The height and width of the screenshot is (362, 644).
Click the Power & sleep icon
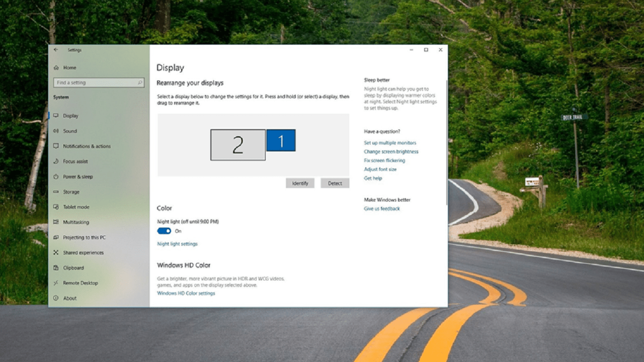click(56, 176)
